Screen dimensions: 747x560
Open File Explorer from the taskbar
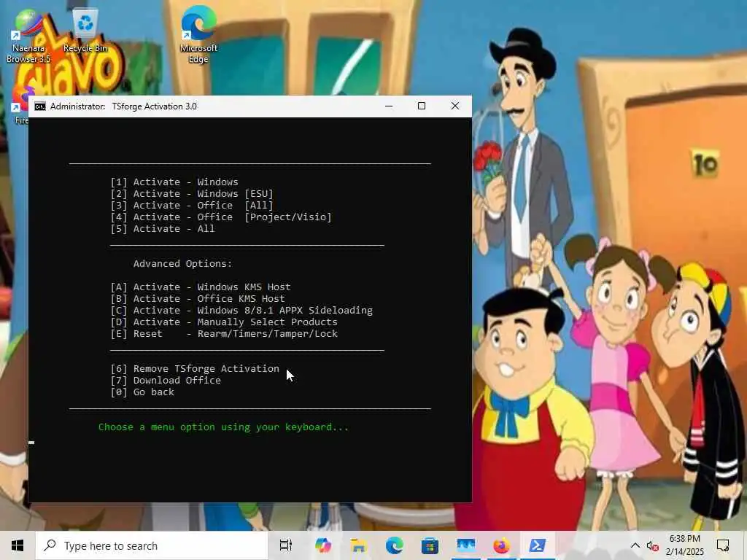pos(358,545)
